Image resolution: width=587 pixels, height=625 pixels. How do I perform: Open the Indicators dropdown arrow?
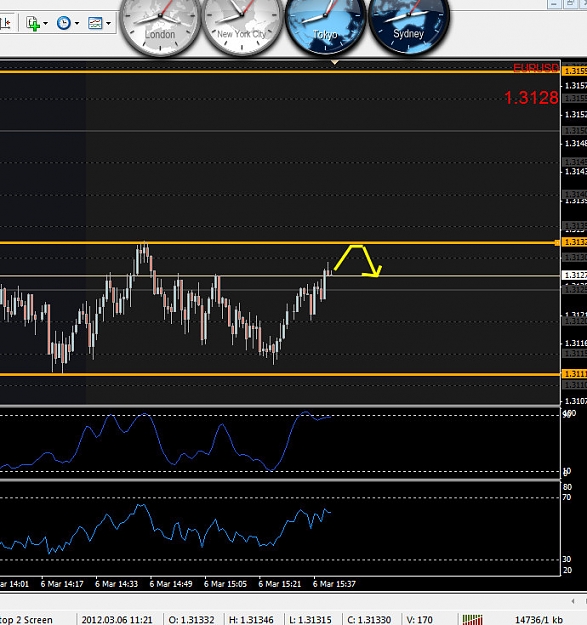pyautogui.click(x=45, y=24)
